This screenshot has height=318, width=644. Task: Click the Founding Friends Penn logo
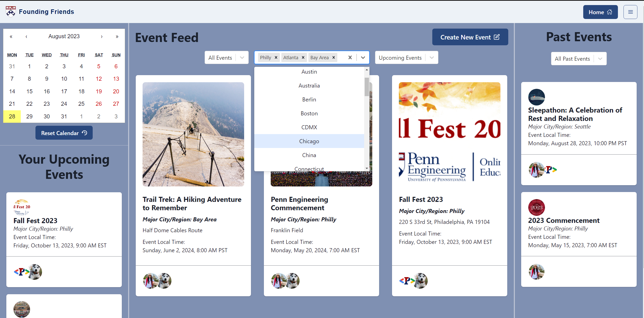pos(11,12)
